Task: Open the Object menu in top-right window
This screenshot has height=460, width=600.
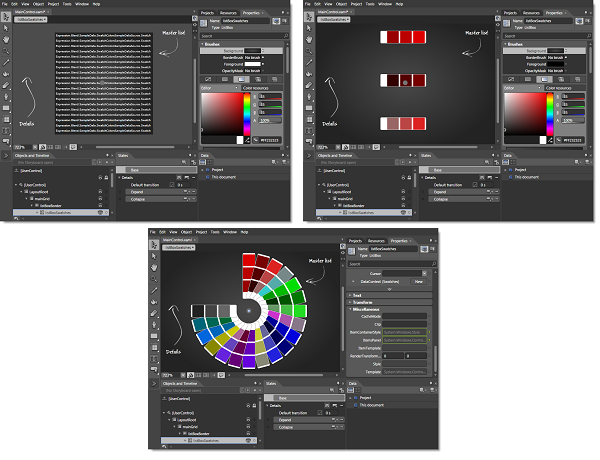Action: tap(341, 4)
